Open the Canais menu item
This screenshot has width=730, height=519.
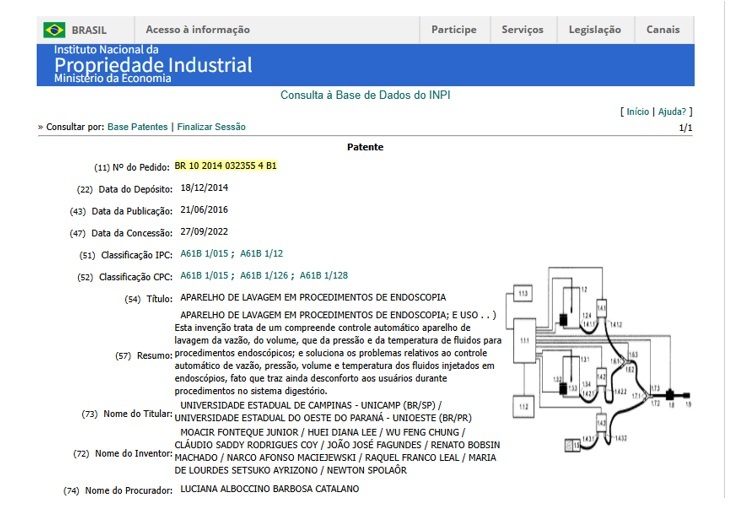coord(662,29)
